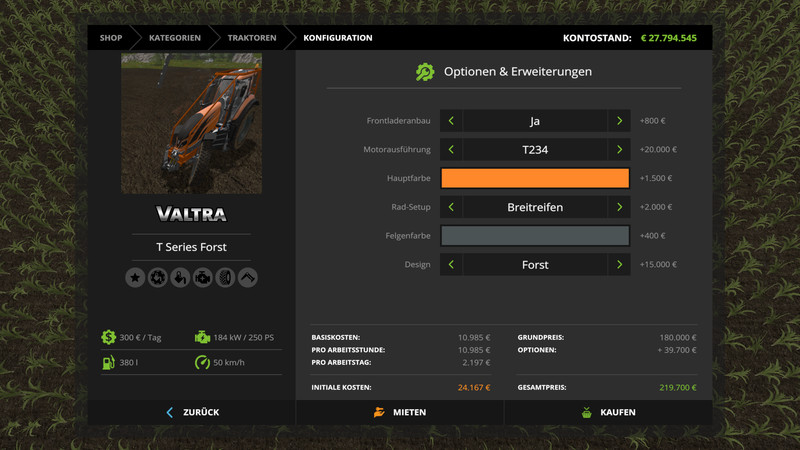Click the green speedometer icon beside 50 km/h
The image size is (800, 450).
[202, 362]
